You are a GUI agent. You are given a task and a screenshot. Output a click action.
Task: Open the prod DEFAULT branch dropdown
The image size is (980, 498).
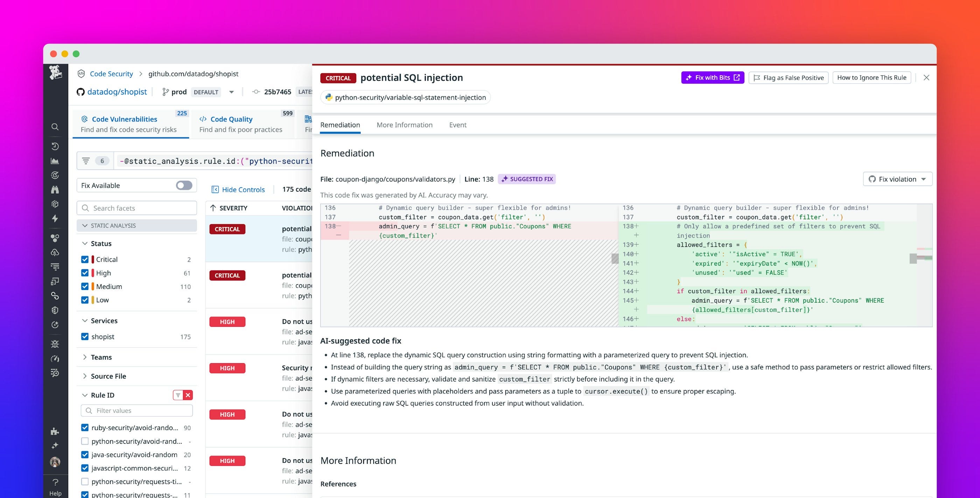[x=231, y=92]
